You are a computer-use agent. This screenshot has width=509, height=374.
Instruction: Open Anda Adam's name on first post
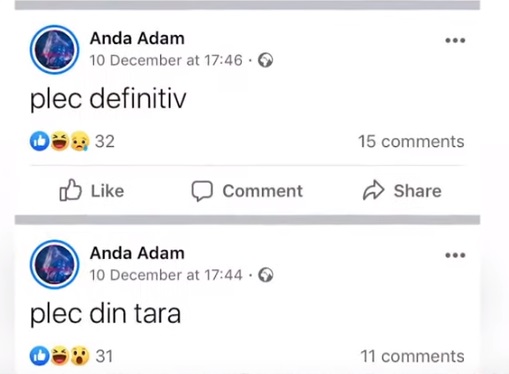[137, 38]
